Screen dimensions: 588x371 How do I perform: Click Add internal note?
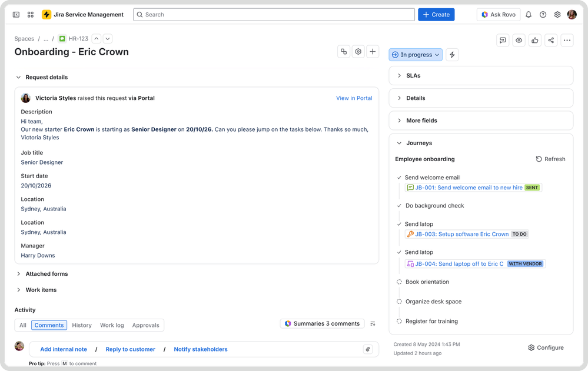(64, 349)
